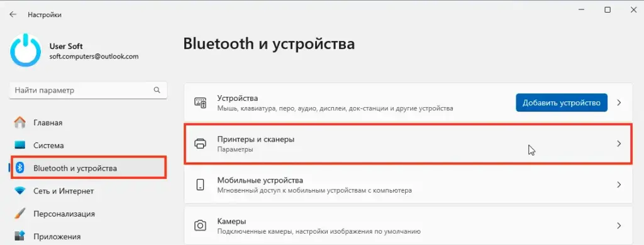Viewport: 644px width, 245px height.
Task: Click the phone icon in Мобильные устройства
Action: (200, 185)
